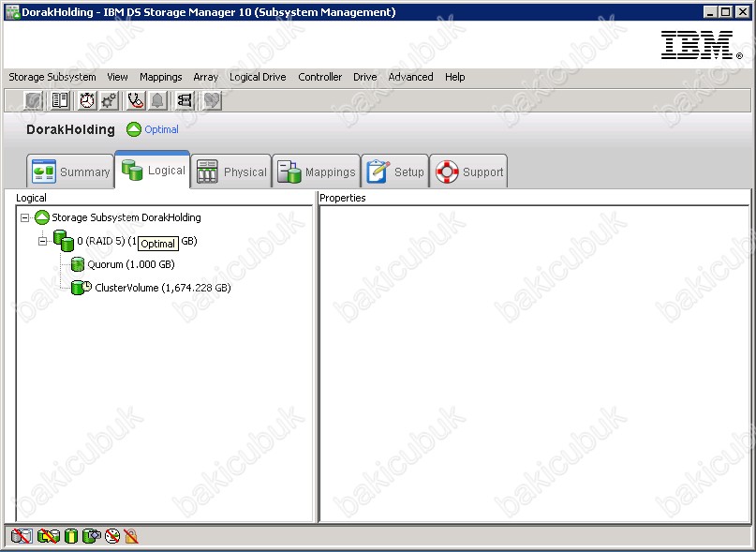Select the Logical tab

153,170
